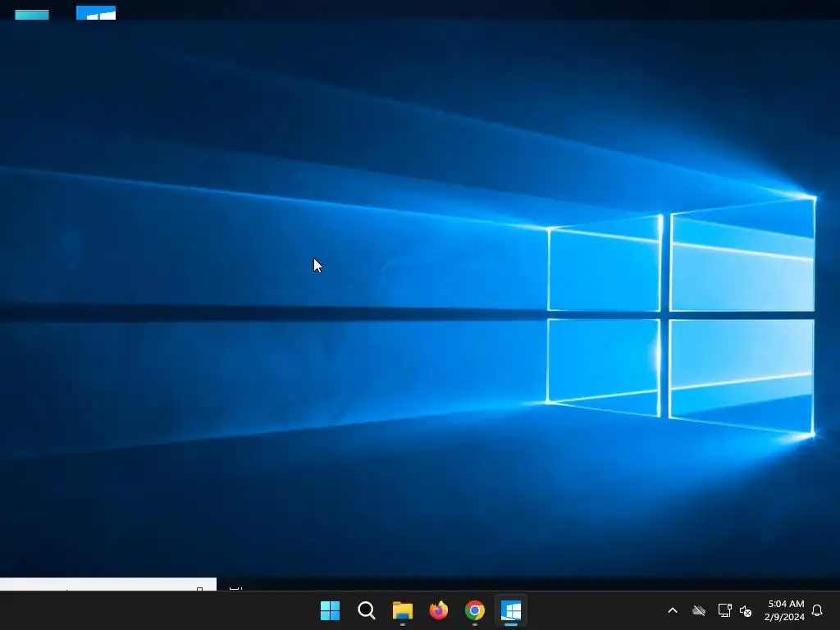Open Firefox from the taskbar
This screenshot has width=840, height=630.
pyautogui.click(x=439, y=610)
